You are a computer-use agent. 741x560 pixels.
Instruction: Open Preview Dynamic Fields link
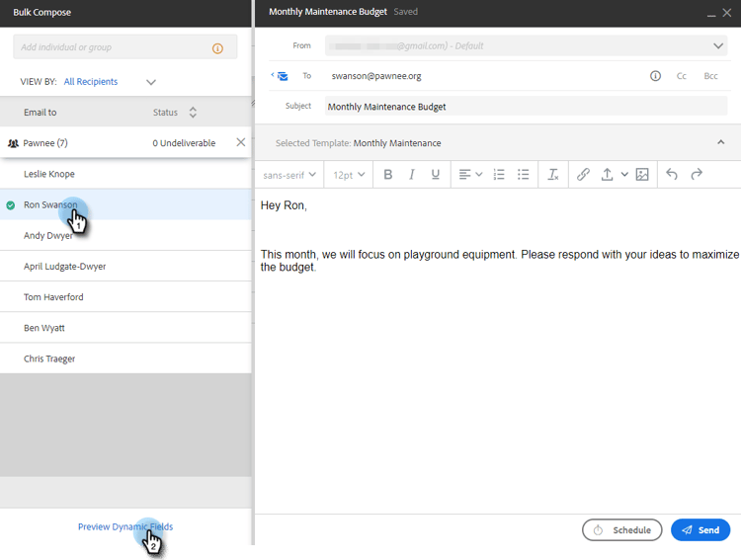coord(125,527)
